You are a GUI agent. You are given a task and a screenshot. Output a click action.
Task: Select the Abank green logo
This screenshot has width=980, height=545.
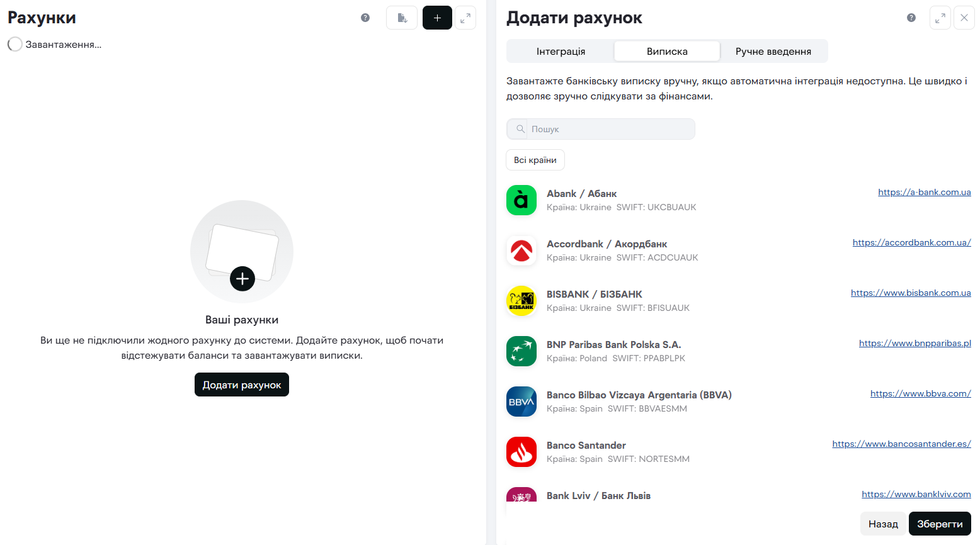click(521, 200)
